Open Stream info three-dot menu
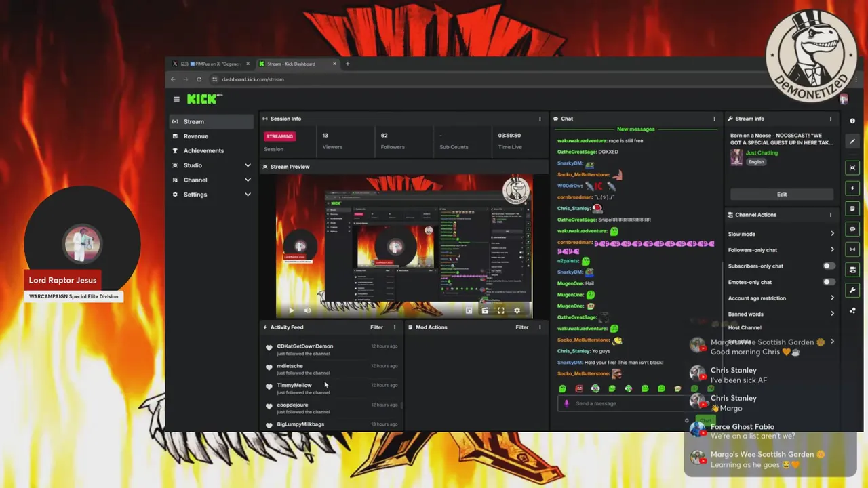868x488 pixels. pyautogui.click(x=831, y=119)
